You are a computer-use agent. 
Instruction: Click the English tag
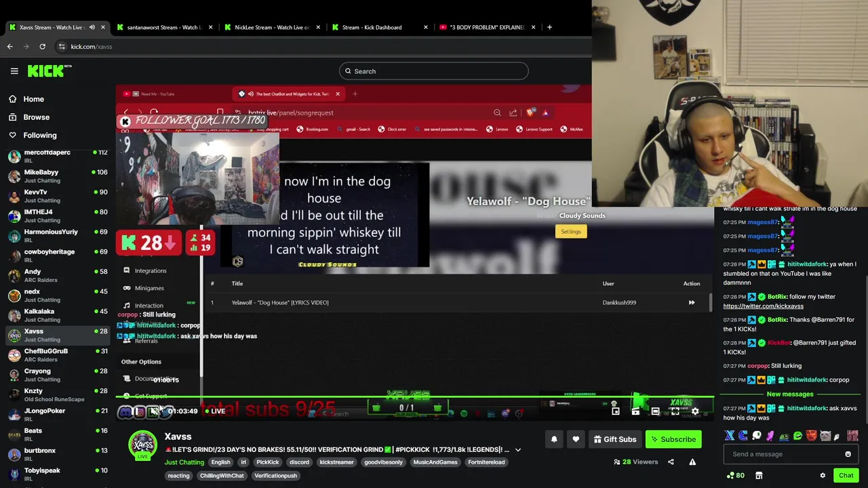point(220,462)
